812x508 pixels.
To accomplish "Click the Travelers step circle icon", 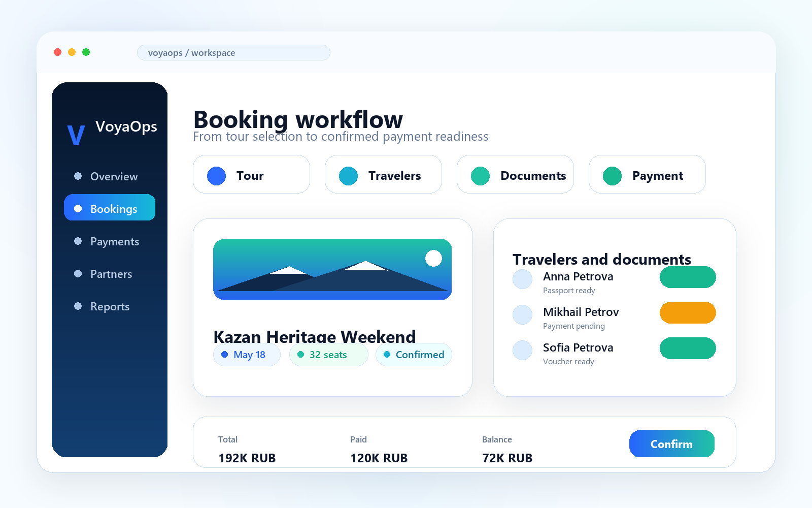I will 349,176.
